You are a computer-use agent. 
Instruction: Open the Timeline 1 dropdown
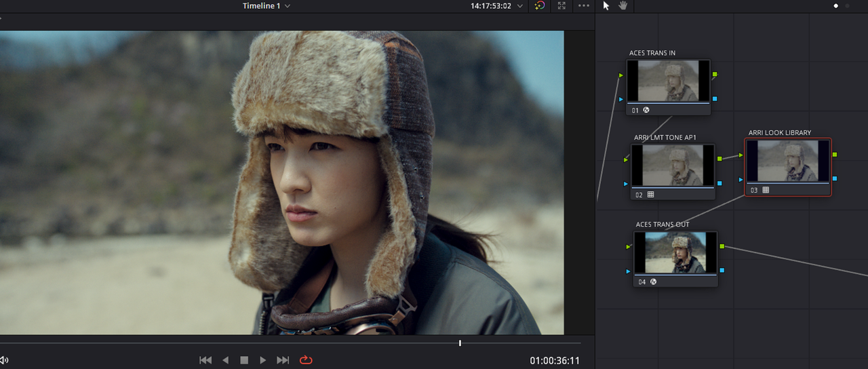[267, 5]
